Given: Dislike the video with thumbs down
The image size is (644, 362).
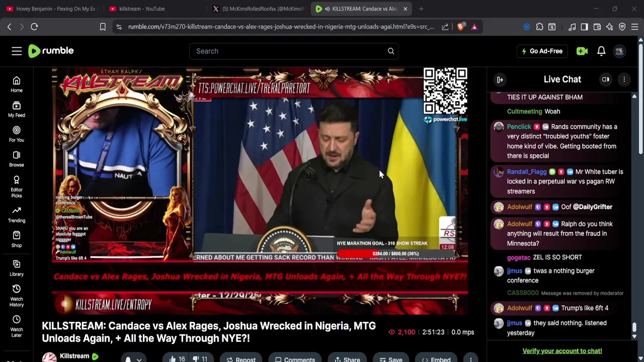Looking at the screenshot, I should (x=200, y=359).
